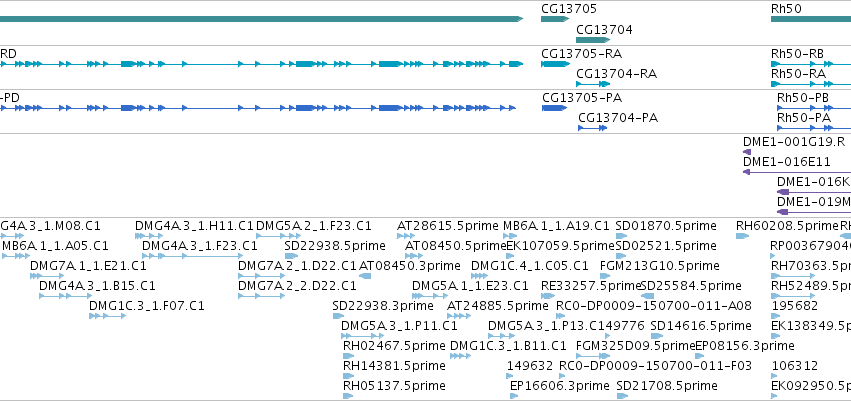Open EST AT24885.5prime
This screenshot has height=401, width=851.
tap(459, 316)
